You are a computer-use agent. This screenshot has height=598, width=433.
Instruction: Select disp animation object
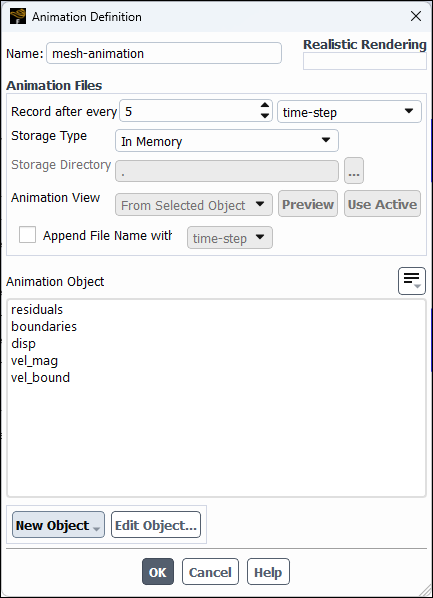[23, 344]
